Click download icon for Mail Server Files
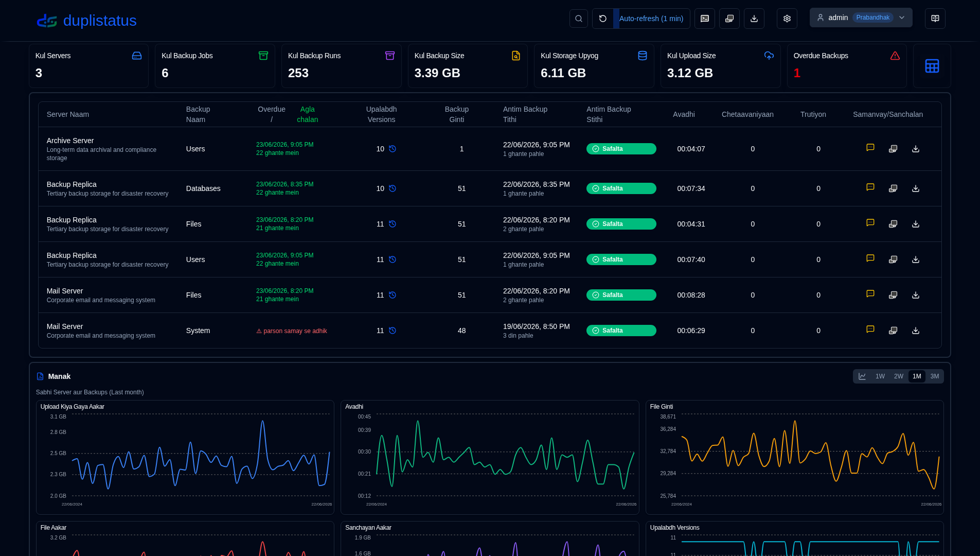The height and width of the screenshot is (556, 980). coord(916,295)
